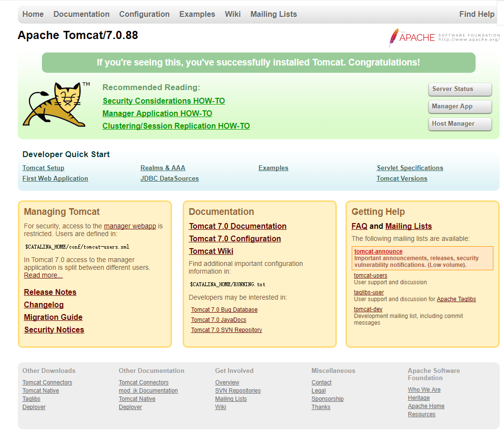Open the Home nav item
This screenshot has width=504, height=436.
coord(33,14)
